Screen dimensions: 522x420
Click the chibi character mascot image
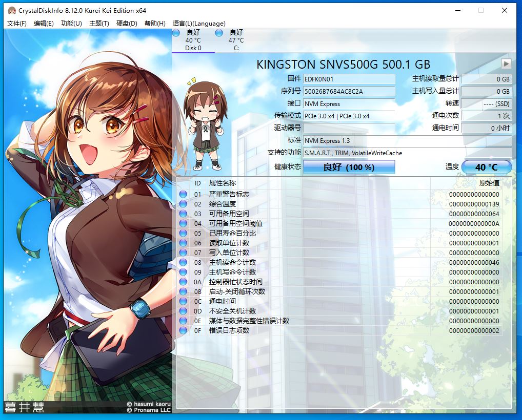coord(205,124)
